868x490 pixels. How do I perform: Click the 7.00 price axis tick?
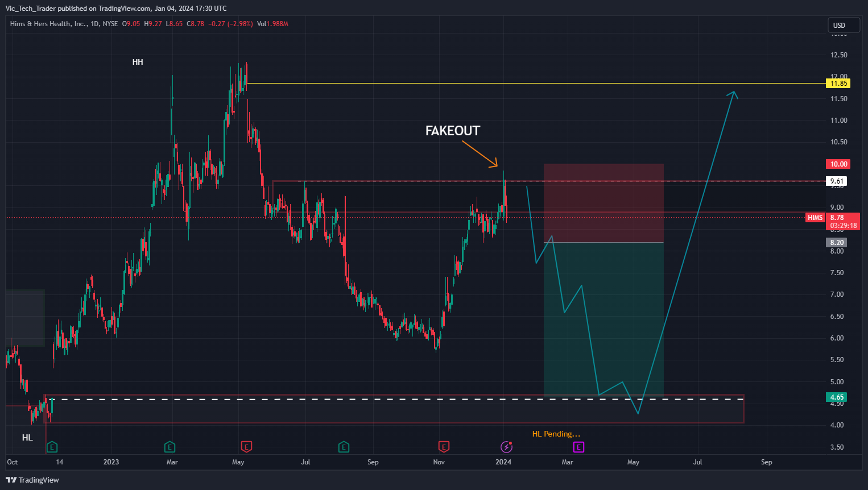pyautogui.click(x=837, y=294)
